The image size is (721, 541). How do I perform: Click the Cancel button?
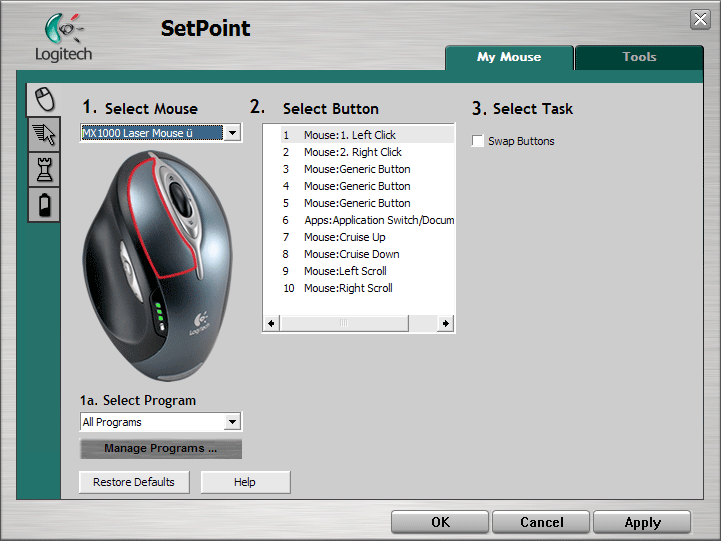(541, 522)
